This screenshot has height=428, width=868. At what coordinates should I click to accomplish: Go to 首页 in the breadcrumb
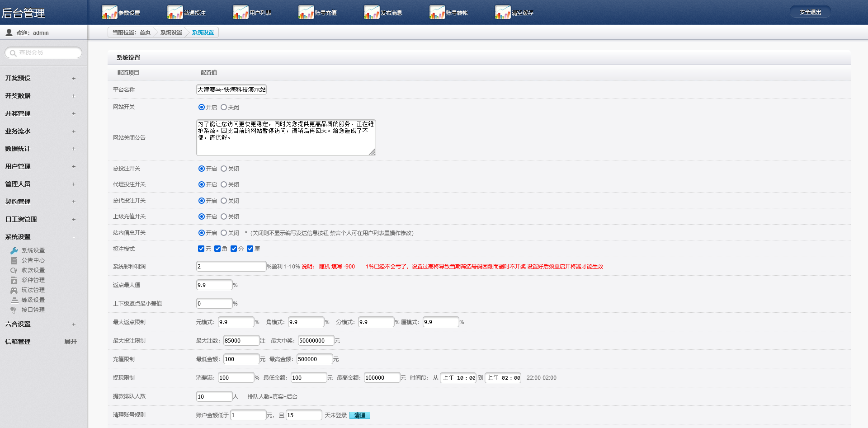(145, 33)
